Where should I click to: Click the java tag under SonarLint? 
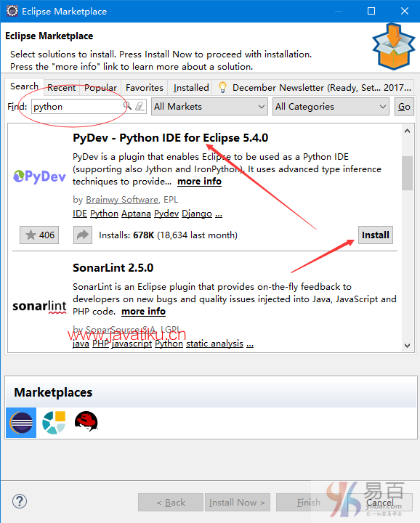click(81, 344)
